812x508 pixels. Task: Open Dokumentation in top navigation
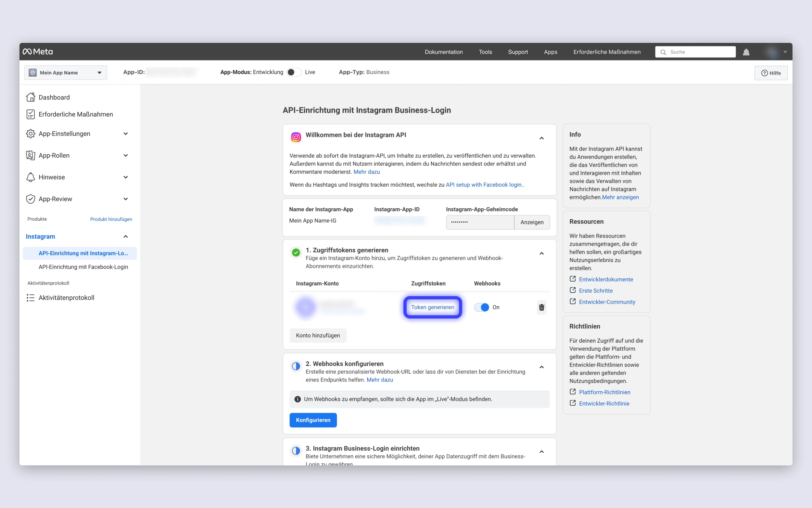pos(443,52)
